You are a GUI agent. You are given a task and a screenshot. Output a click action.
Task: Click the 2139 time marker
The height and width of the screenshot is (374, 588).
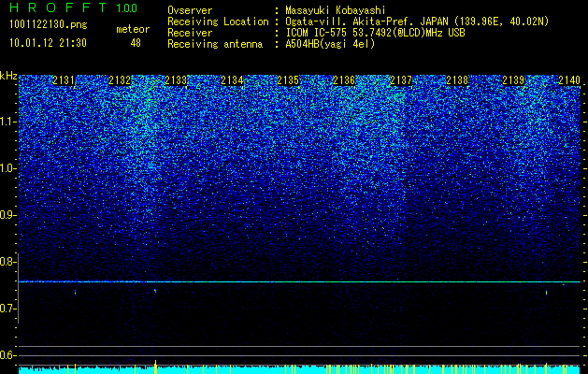point(513,80)
